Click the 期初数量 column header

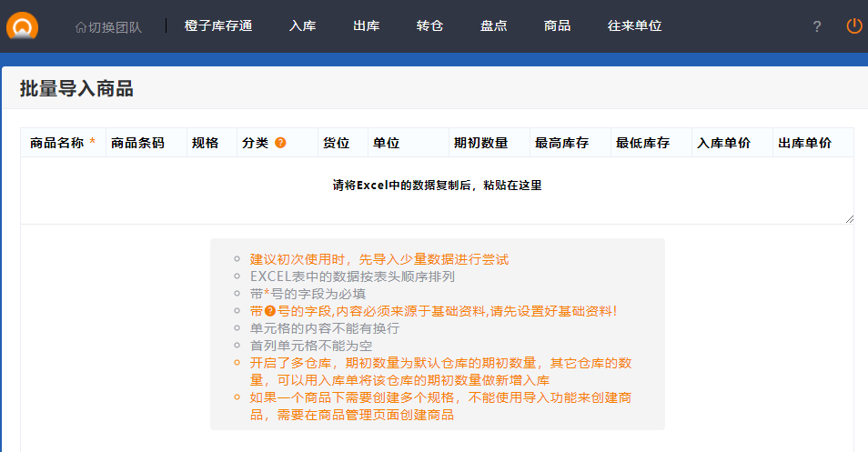pyautogui.click(x=480, y=143)
